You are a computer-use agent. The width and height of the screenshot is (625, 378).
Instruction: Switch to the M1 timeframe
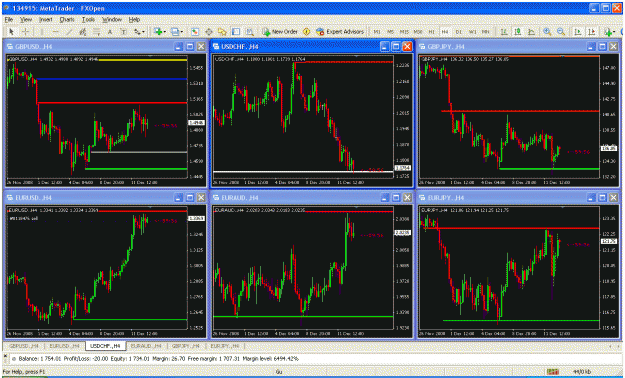tap(377, 32)
